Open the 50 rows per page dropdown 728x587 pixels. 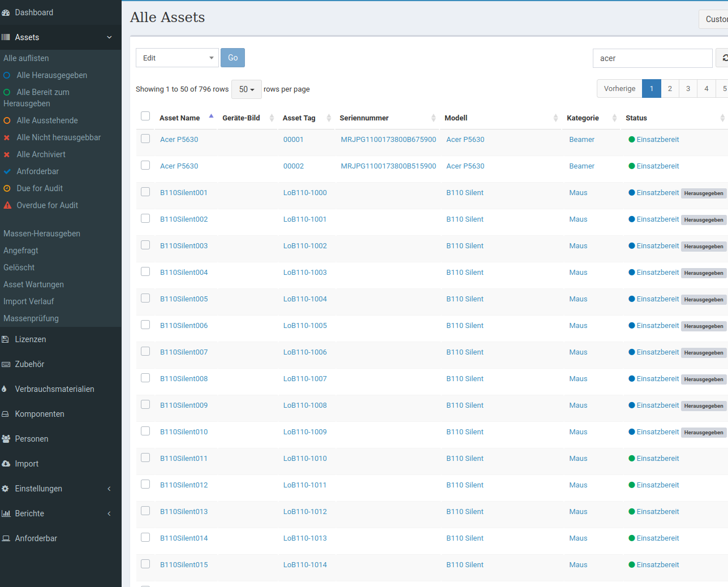[x=246, y=89]
